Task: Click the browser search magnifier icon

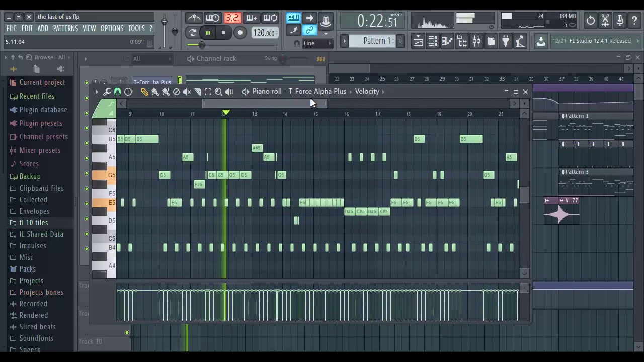Action: point(29,57)
